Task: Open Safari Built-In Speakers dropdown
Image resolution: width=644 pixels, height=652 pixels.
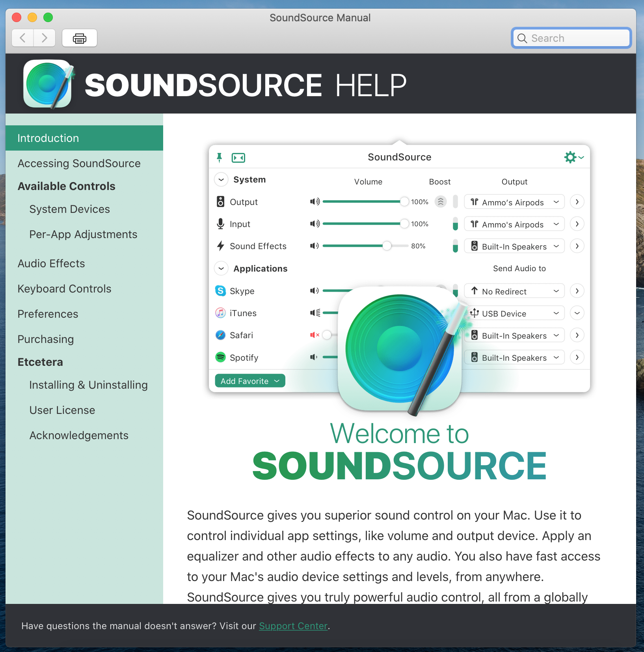Action: (x=514, y=335)
